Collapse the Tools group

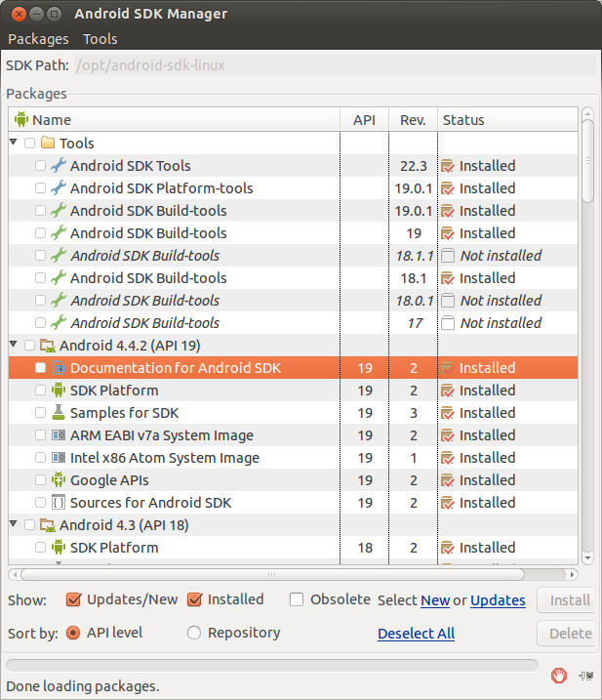tap(14, 143)
